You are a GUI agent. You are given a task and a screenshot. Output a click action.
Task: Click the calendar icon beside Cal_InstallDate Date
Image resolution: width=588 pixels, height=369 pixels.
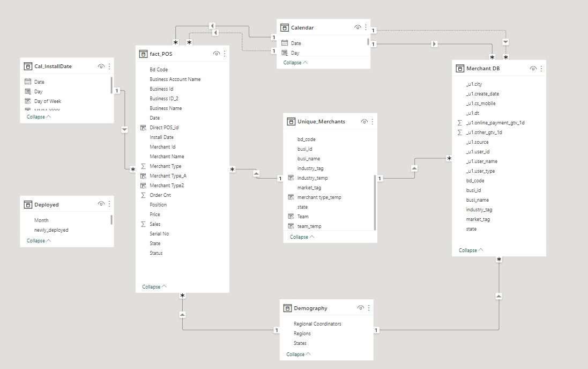point(28,82)
